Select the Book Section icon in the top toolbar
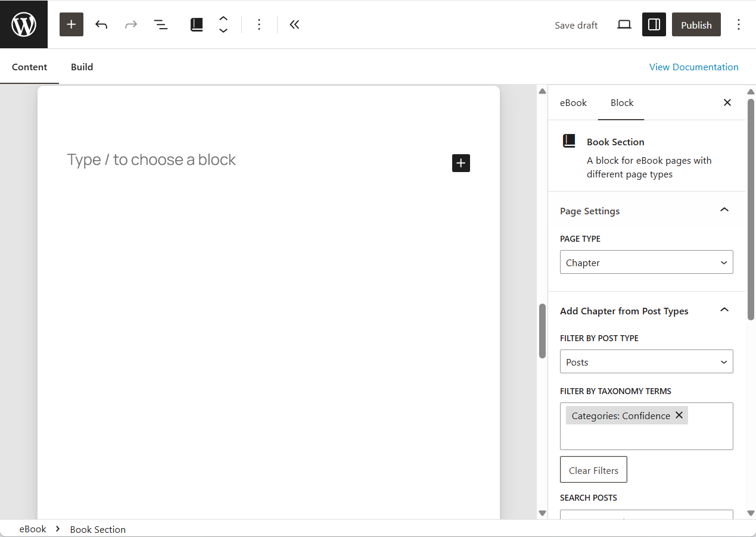 click(x=197, y=24)
